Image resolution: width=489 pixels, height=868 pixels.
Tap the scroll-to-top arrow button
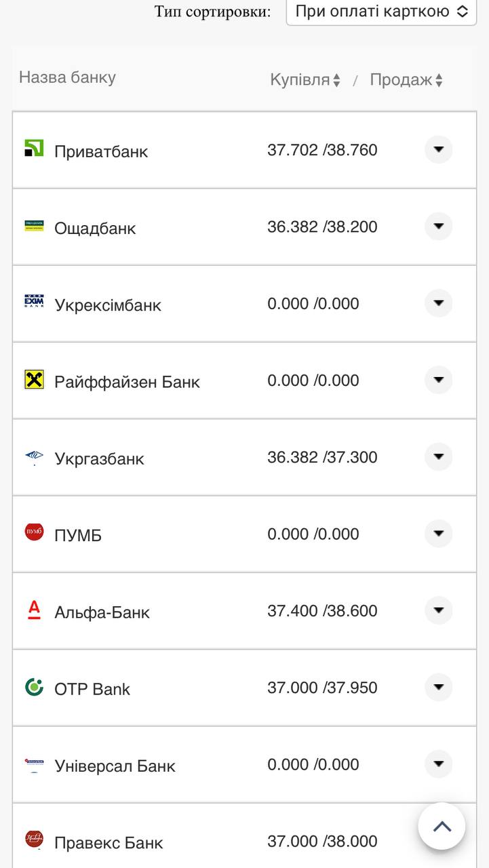(442, 826)
